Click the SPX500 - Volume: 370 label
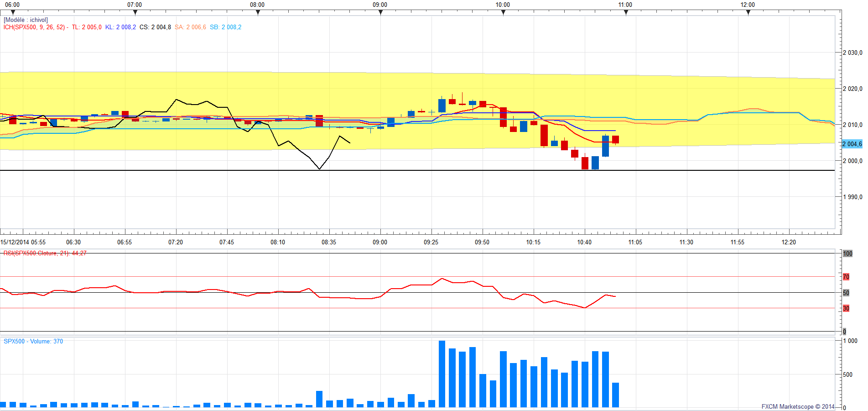This screenshot has height=411, width=868. click(33, 341)
